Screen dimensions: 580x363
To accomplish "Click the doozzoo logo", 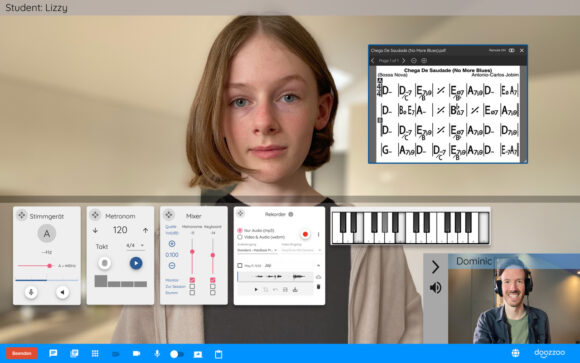I will (x=549, y=353).
